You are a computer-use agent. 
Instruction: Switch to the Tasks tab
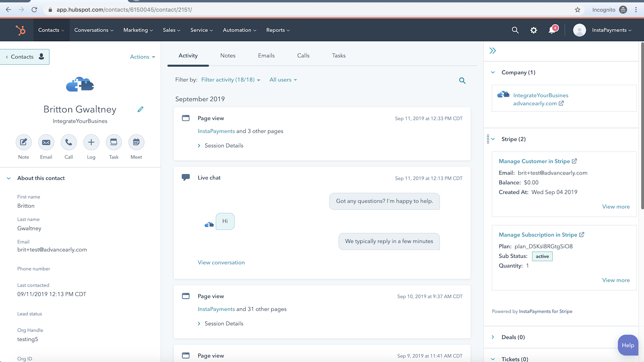click(339, 56)
